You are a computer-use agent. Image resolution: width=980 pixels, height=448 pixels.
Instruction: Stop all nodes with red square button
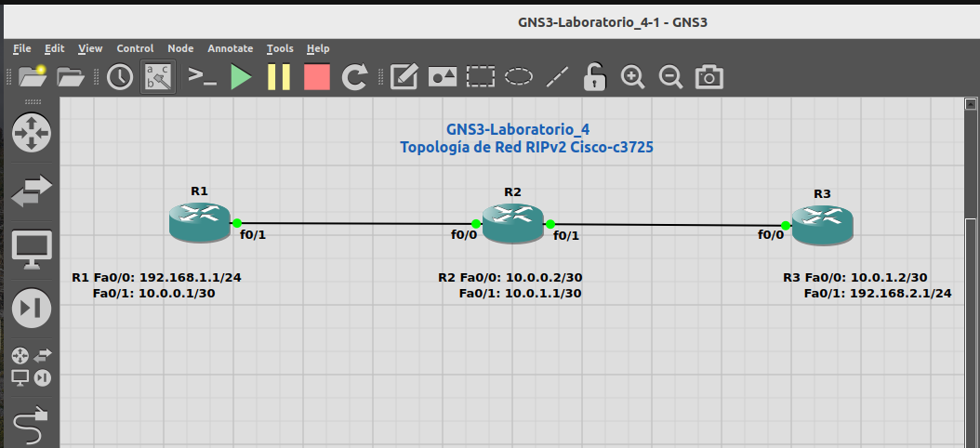tap(317, 77)
